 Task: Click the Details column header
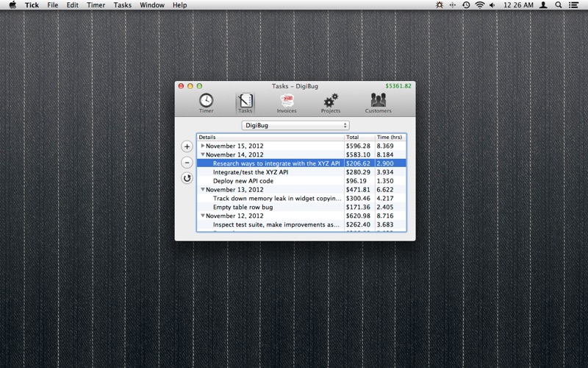click(270, 137)
